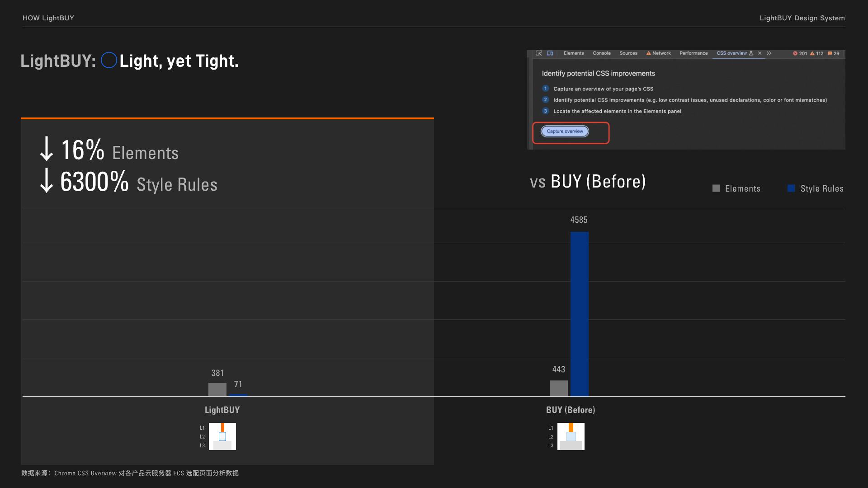The width and height of the screenshot is (868, 488).
Task: Click the gray 381 Elements bar for LightBUY
Action: click(217, 389)
